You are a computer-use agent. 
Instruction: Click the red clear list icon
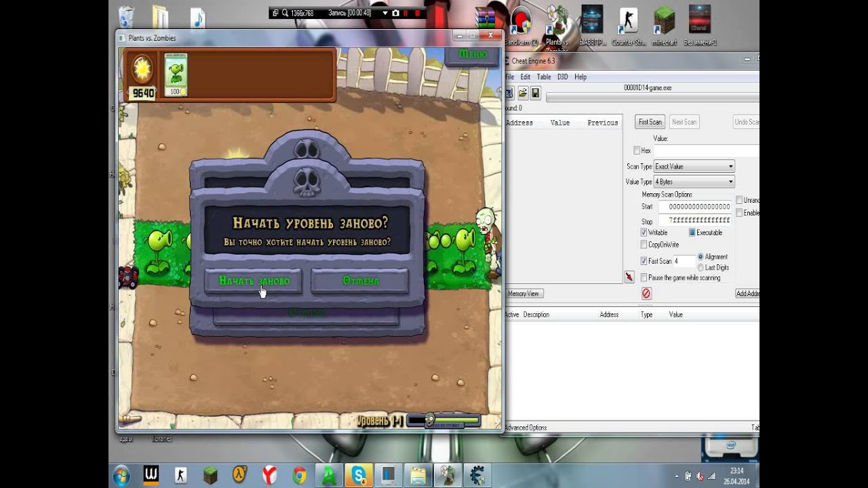[x=646, y=293]
